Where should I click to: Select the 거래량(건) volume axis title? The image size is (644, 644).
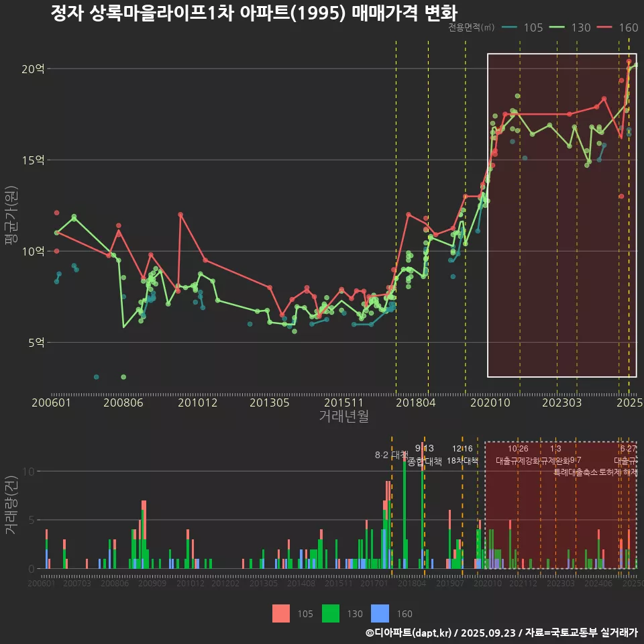pyautogui.click(x=11, y=505)
